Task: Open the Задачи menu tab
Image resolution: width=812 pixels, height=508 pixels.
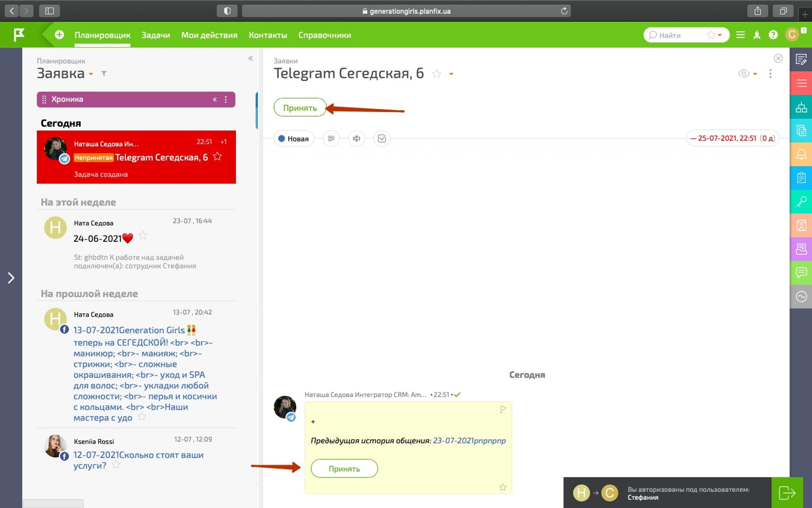Action: pyautogui.click(x=155, y=35)
